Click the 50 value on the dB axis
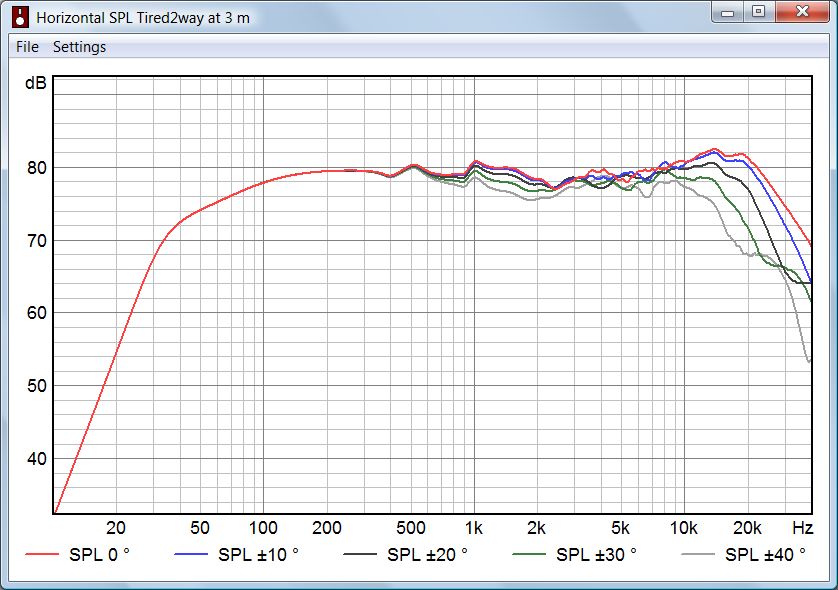Image resolution: width=838 pixels, height=590 pixels. coord(37,386)
